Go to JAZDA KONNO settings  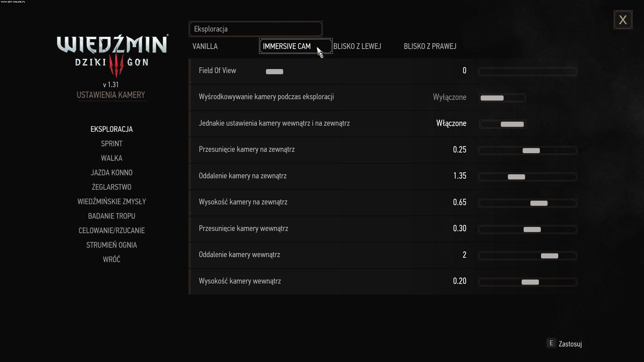pos(111,173)
